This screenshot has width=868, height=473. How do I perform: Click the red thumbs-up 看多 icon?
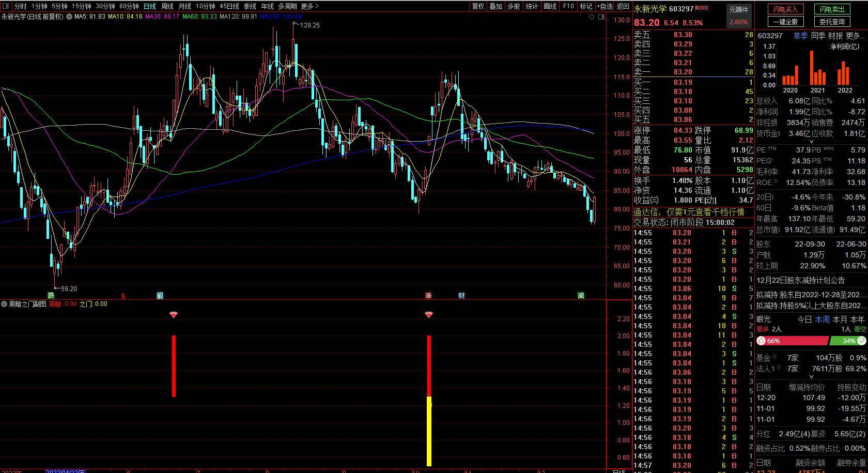point(761,341)
